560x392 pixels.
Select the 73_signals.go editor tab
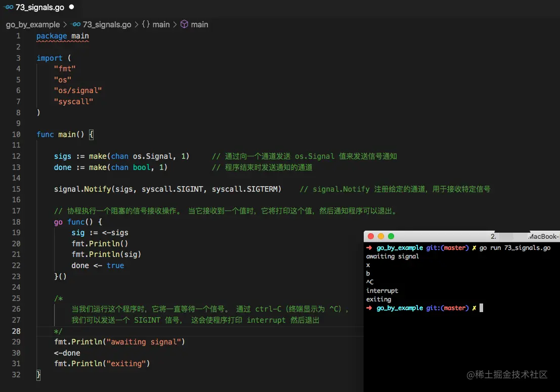pos(39,7)
